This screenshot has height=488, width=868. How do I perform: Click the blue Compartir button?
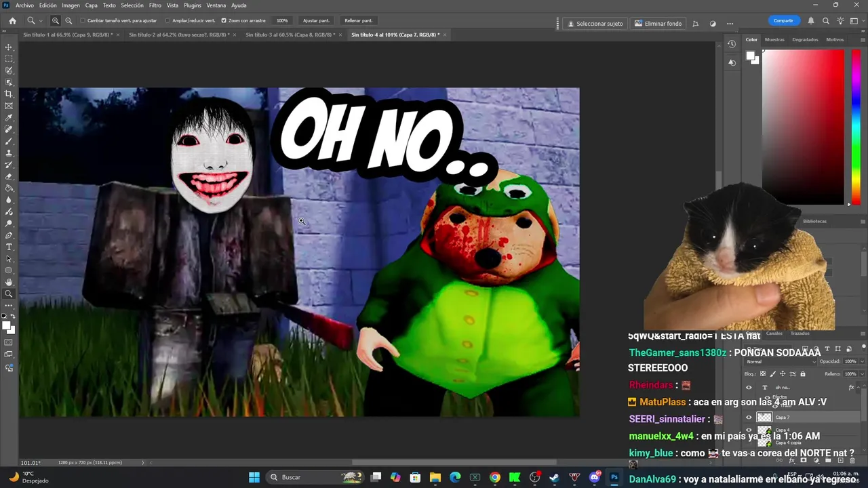click(x=783, y=21)
